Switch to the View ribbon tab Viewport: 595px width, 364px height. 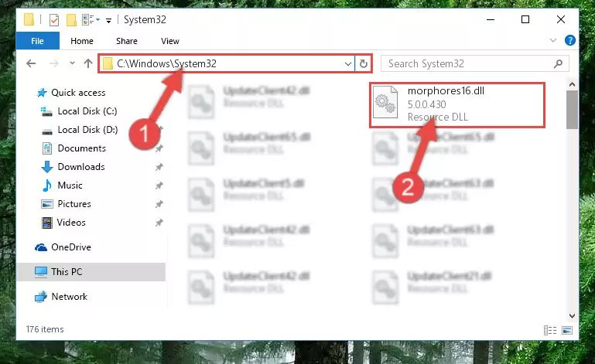point(169,41)
